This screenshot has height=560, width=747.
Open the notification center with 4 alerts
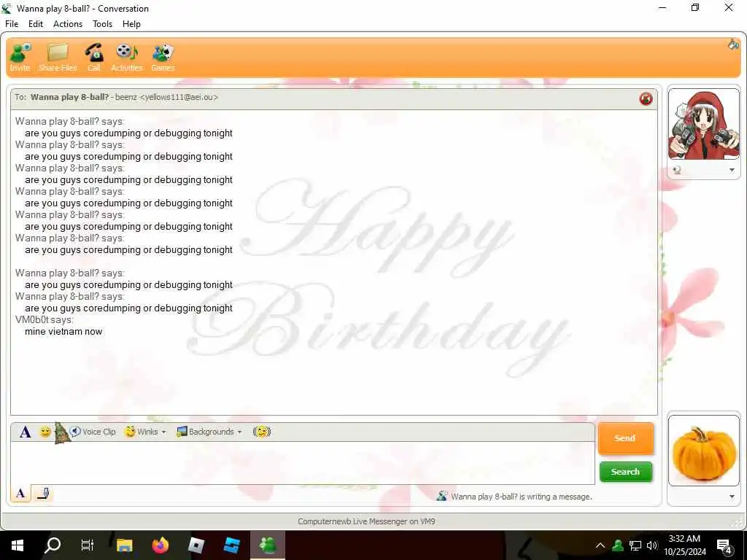pos(724,546)
